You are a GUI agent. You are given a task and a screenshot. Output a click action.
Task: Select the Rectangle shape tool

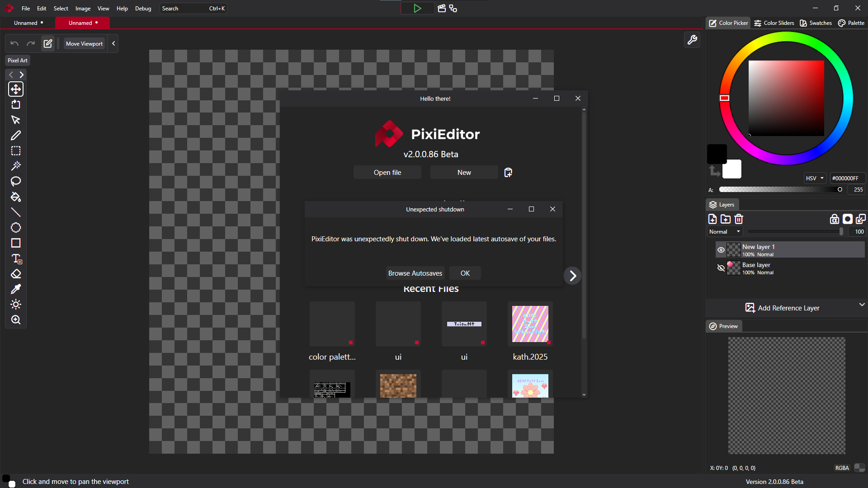(x=16, y=243)
